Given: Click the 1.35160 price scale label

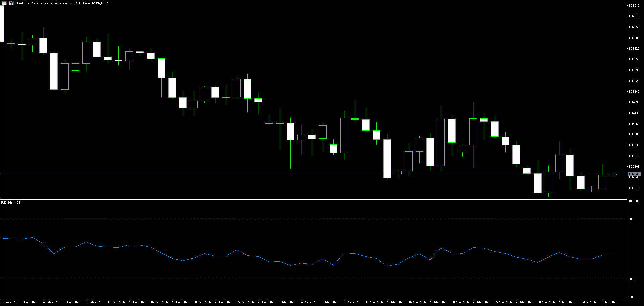Looking at the screenshot, I should 634,91.
